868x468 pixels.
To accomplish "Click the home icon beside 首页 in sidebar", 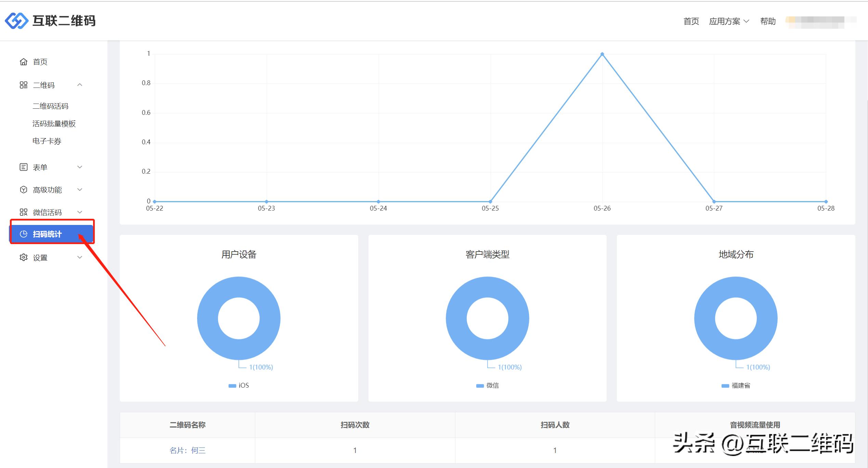I will click(x=23, y=62).
